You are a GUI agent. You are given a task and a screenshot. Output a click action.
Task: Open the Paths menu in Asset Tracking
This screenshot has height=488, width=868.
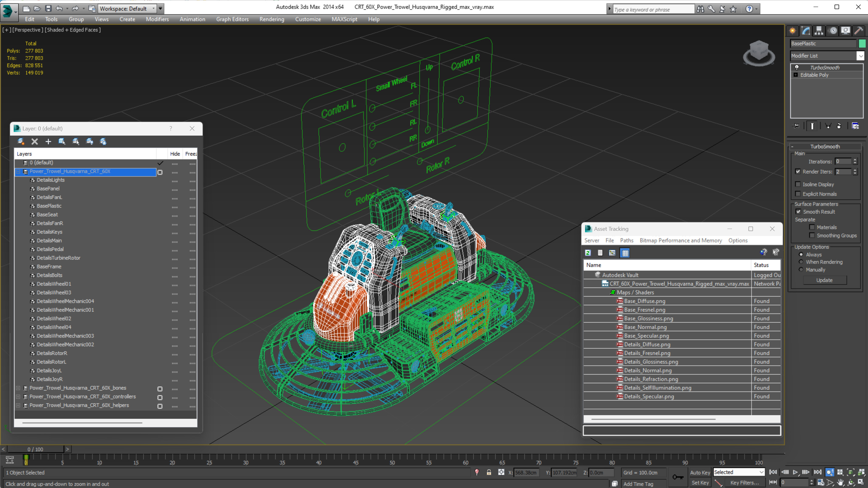[626, 240]
